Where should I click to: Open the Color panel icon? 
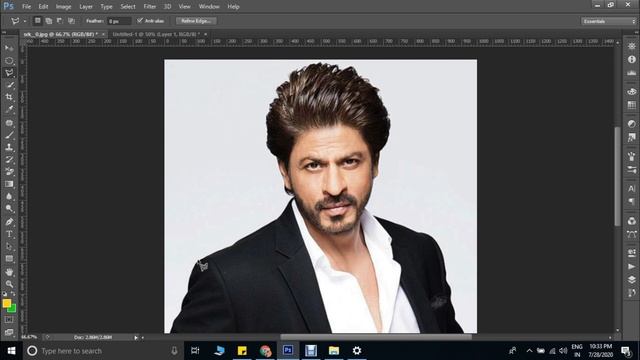coord(631,92)
